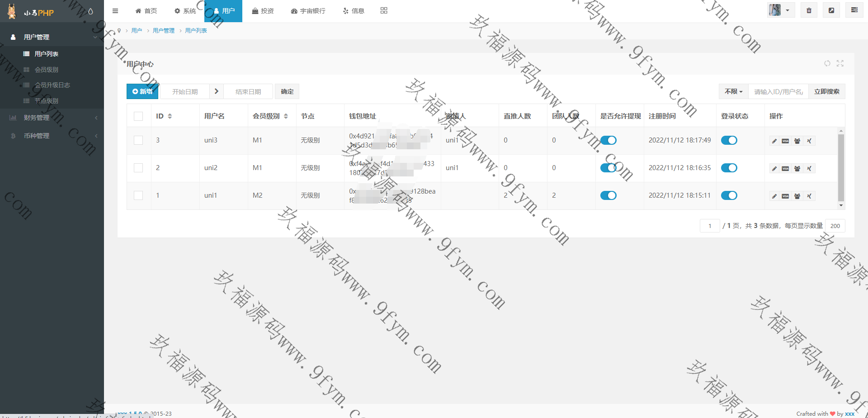Open the 会员级别 sidebar item
The width and height of the screenshot is (868, 418).
(x=47, y=70)
